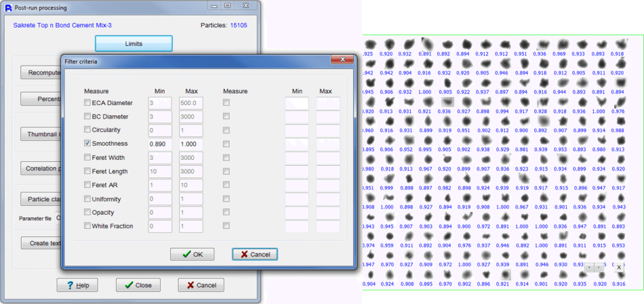Image resolution: width=644 pixels, height=304 pixels.
Task: Click the Feret Length Min field
Action: coord(160,171)
